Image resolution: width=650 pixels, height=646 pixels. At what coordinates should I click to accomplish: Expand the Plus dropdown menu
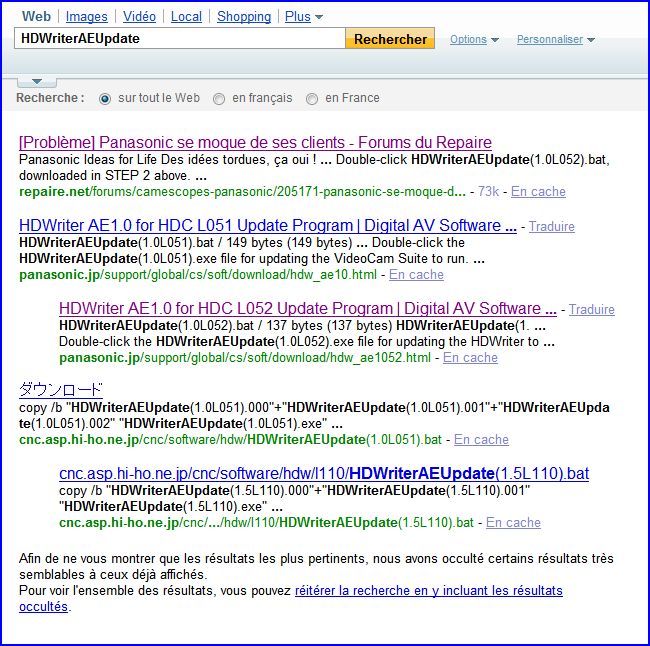pyautogui.click(x=303, y=17)
